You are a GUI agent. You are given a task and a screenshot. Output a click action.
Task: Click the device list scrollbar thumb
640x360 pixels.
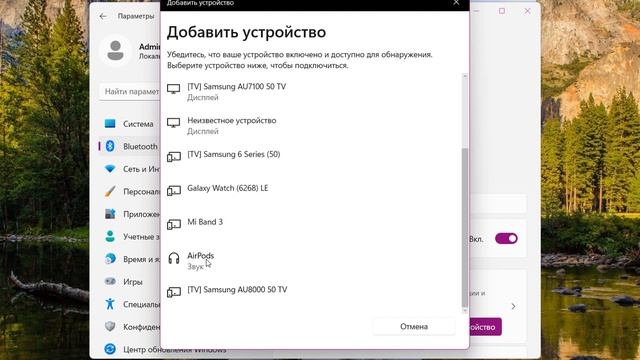coord(464,227)
